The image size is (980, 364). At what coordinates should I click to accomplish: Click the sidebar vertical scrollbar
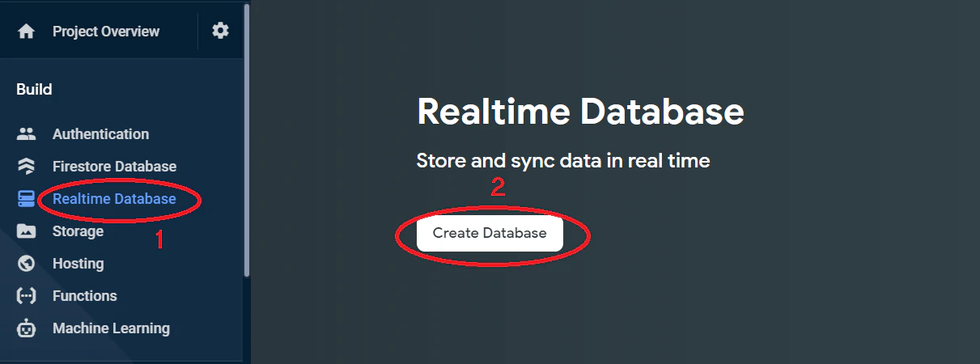(246, 142)
